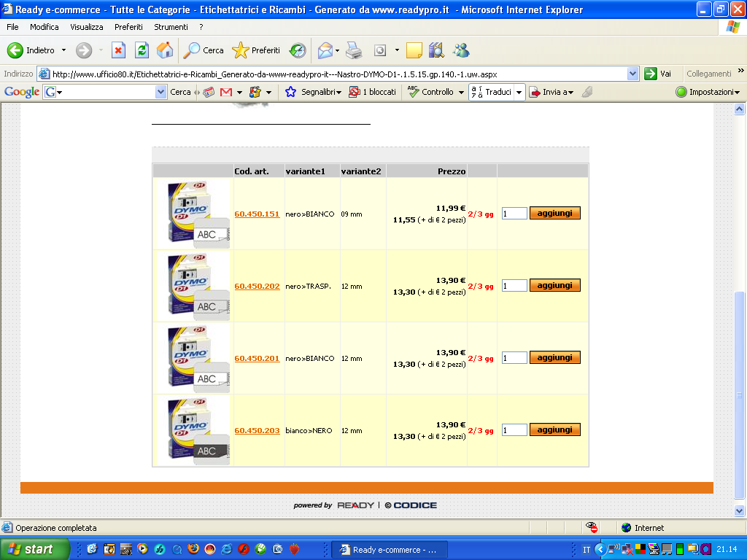
Task: Click the highlighter pen icon in Google toolbar
Action: (587, 92)
